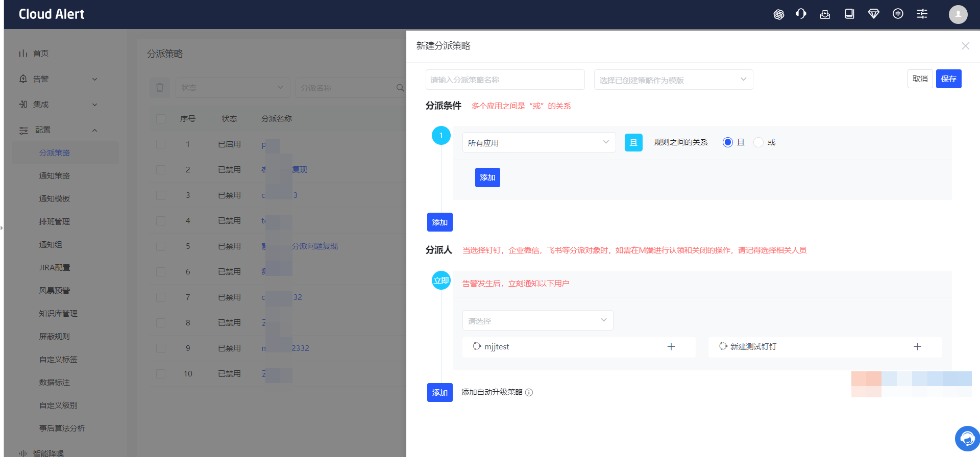Image resolution: width=980 pixels, height=457 pixels.
Task: Open the ChatGPT-style AI icon in header
Action: [778, 14]
